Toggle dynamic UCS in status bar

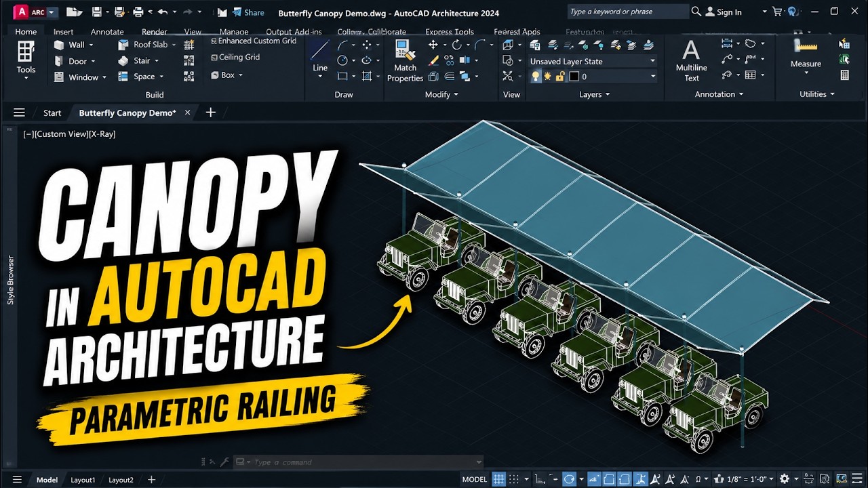(641, 479)
